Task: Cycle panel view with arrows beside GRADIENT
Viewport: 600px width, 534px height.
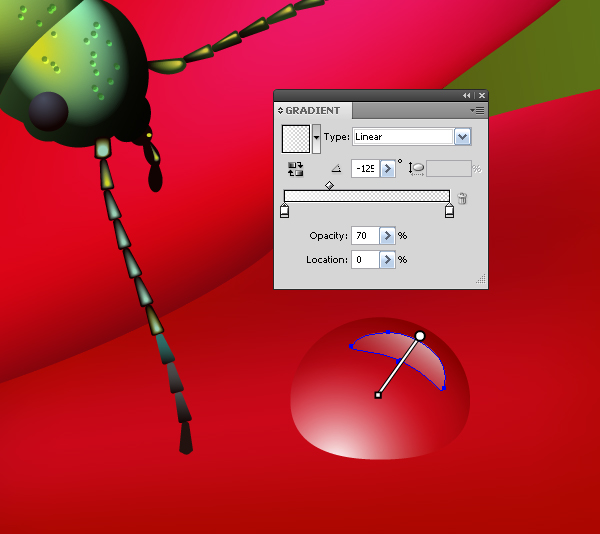Action: coord(280,111)
